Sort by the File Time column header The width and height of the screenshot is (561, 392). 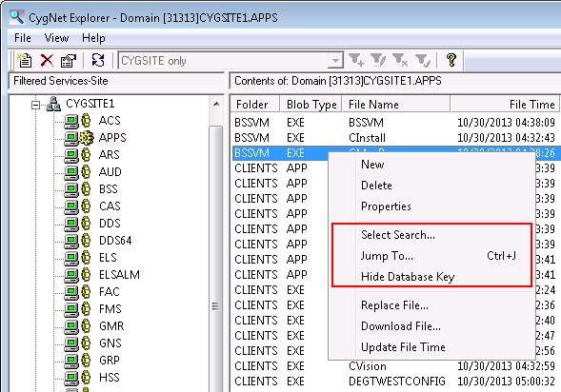point(505,105)
